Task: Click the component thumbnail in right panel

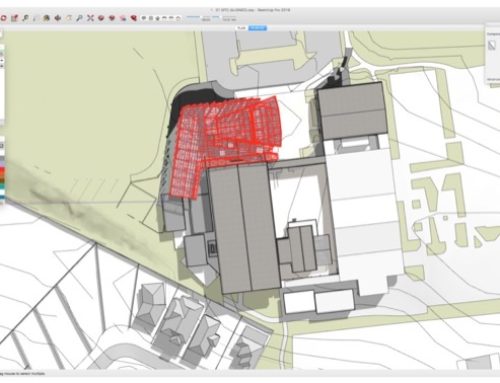Action: click(x=492, y=45)
